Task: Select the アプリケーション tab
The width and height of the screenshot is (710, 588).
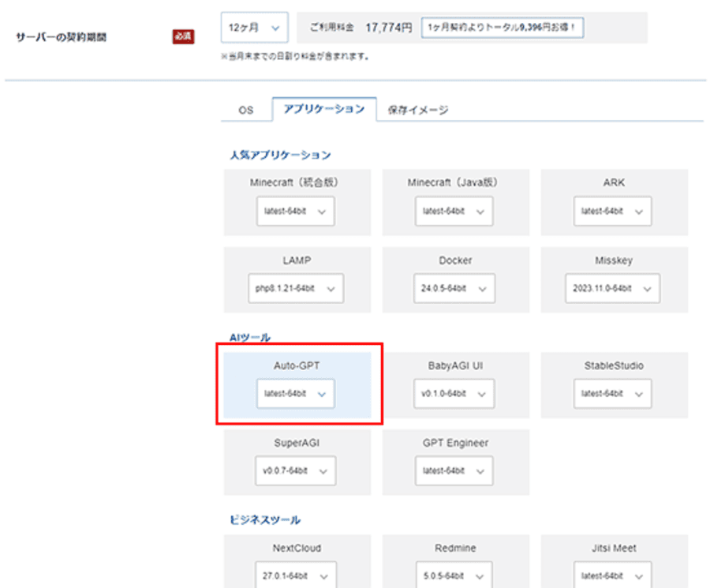Action: coord(324,109)
